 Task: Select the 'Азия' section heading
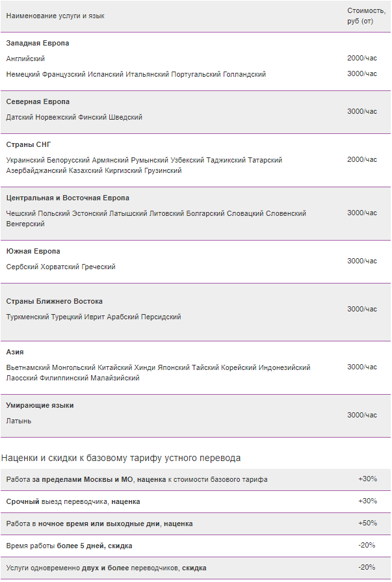click(15, 352)
